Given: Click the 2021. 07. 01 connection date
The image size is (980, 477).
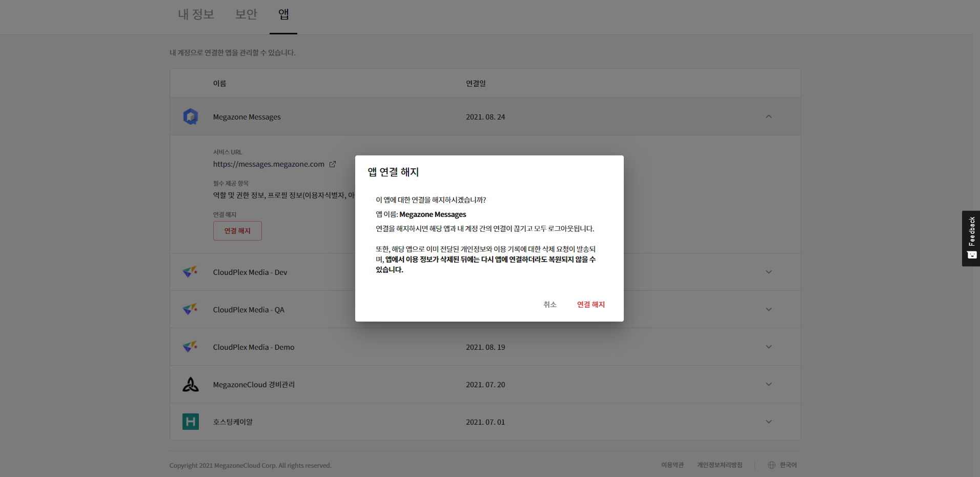Looking at the screenshot, I should click(485, 422).
